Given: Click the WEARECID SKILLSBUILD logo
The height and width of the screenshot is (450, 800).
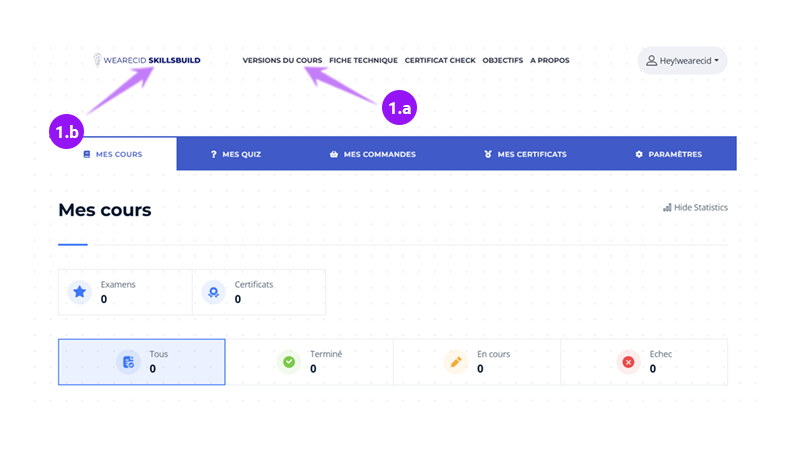Looking at the screenshot, I should click(x=146, y=60).
